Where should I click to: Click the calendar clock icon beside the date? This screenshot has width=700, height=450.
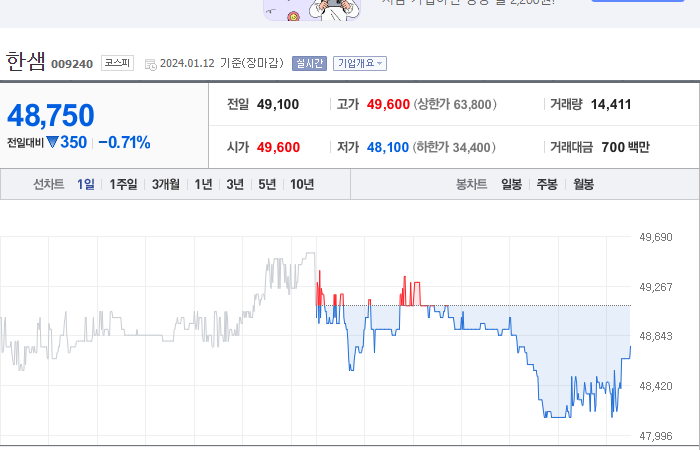[150, 65]
